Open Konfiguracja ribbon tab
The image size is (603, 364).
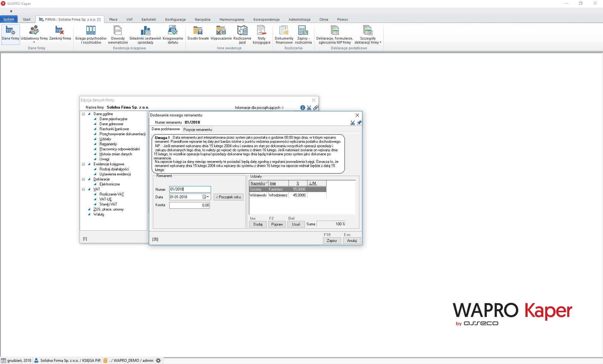tap(175, 19)
